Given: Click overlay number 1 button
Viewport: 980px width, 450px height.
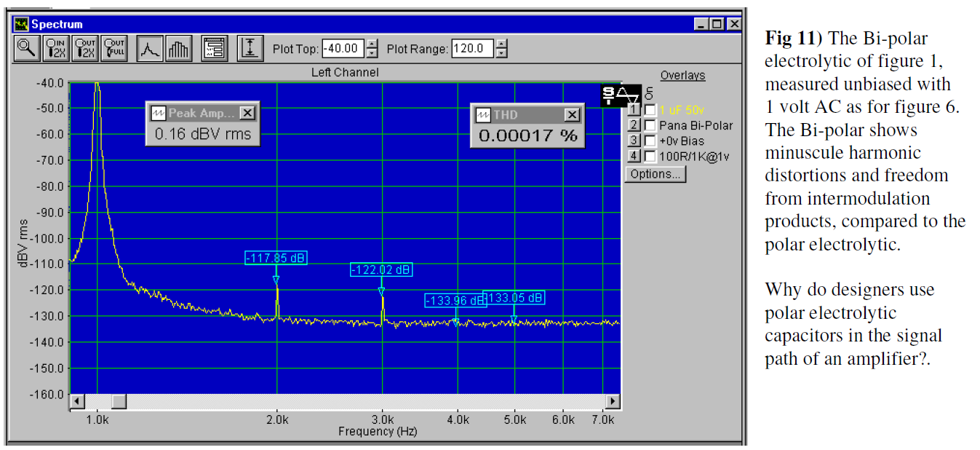Looking at the screenshot, I should (634, 110).
